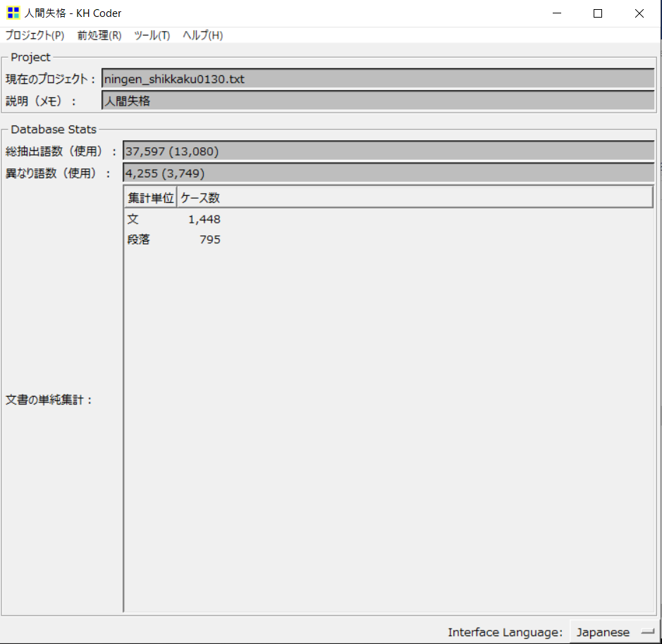Maximize the KH Coder window
This screenshot has width=662, height=644.
click(x=598, y=13)
